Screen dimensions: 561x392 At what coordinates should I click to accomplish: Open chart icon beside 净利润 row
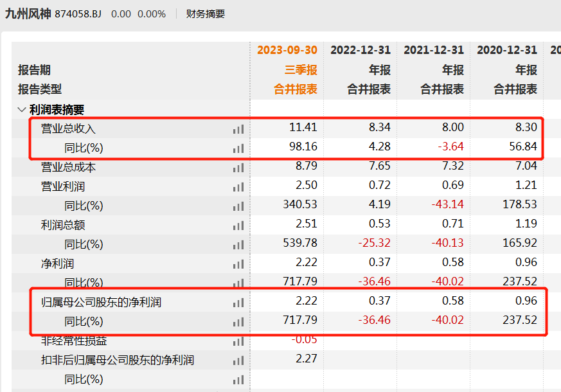(x=238, y=264)
